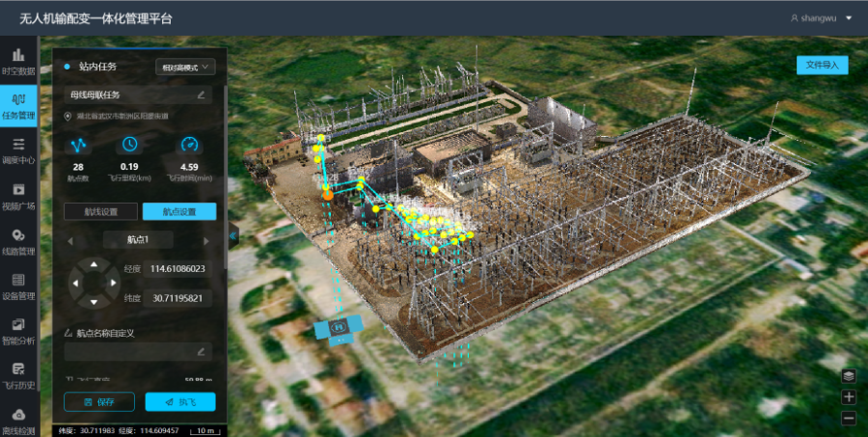Collapse the task panel with side arrow

tap(233, 235)
